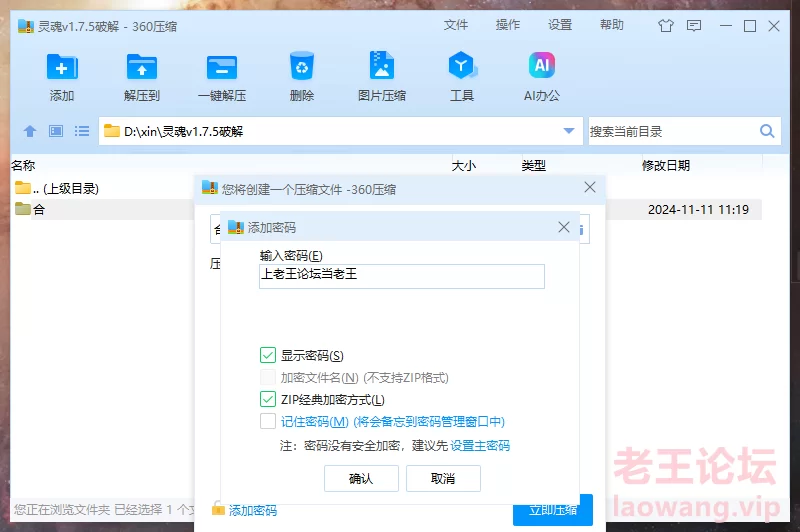Toggle the 显示密码(S) checkbox
Viewport: 800px width, 532px height.
click(x=268, y=355)
